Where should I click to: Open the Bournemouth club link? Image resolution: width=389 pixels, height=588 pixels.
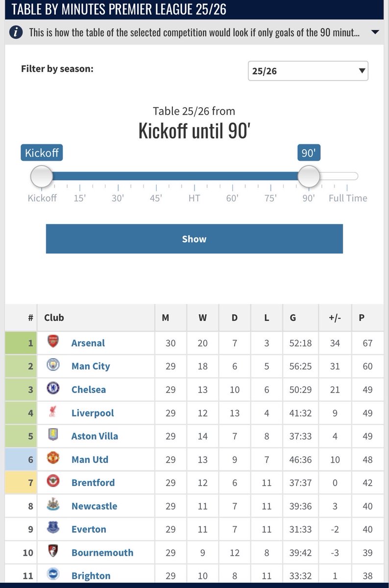tap(102, 552)
